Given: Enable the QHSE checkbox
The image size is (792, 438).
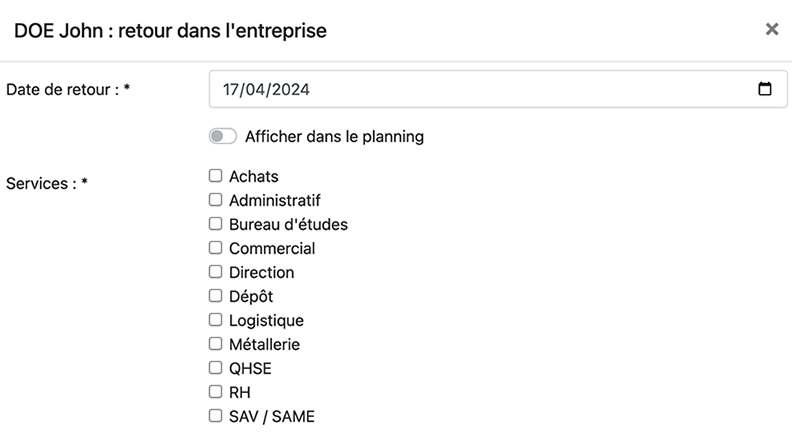Looking at the screenshot, I should pos(215,368).
